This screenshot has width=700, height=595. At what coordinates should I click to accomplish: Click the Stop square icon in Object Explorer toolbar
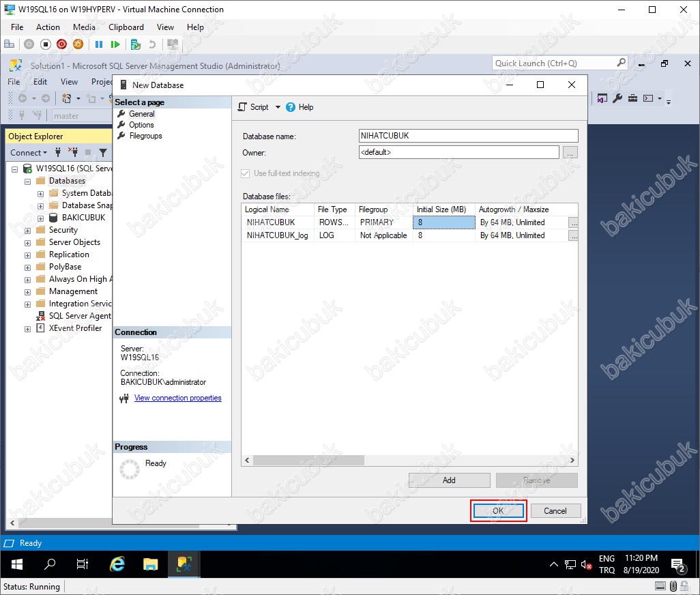tap(88, 153)
